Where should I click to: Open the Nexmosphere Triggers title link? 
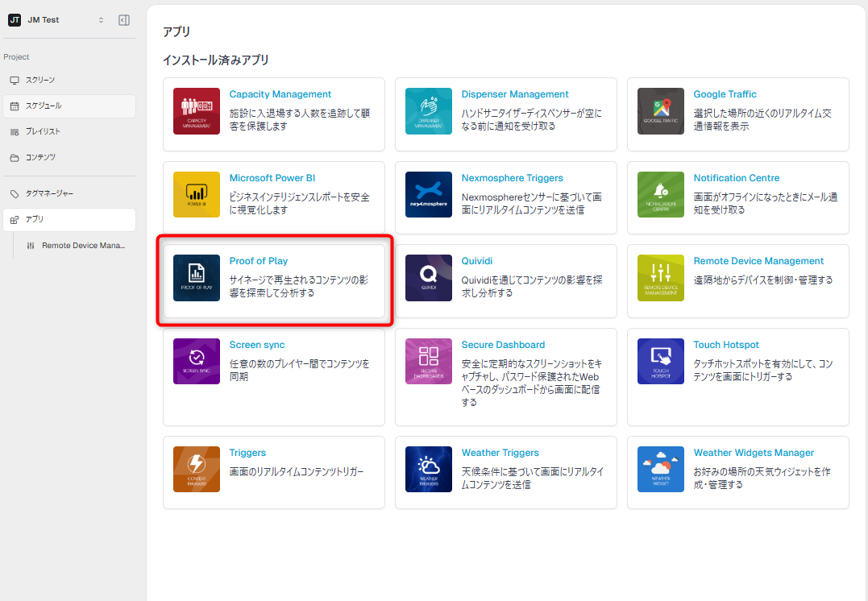tap(512, 178)
